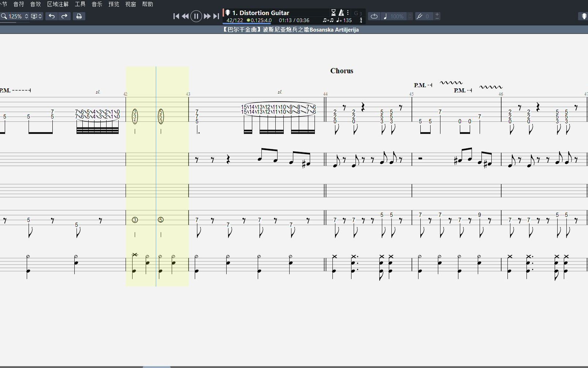Click the horizontal scrollbar thumb at bottom
This screenshot has width=588, height=368.
[156, 367]
